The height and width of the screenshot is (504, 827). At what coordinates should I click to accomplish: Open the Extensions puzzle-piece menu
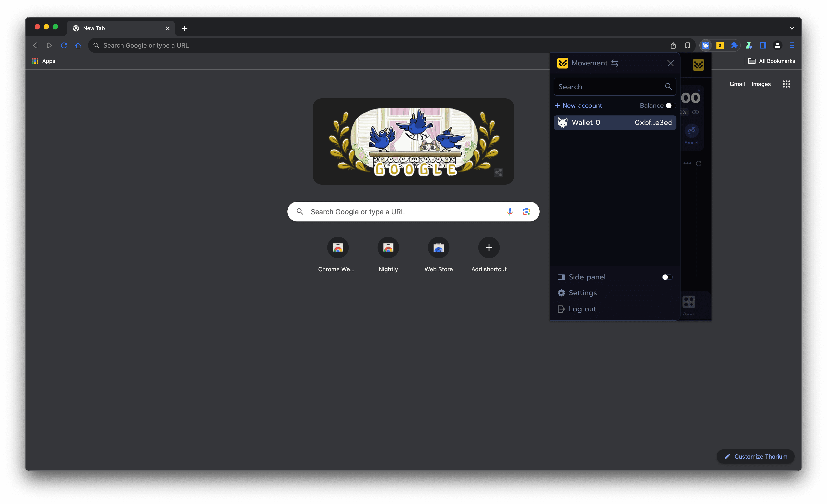tap(734, 45)
